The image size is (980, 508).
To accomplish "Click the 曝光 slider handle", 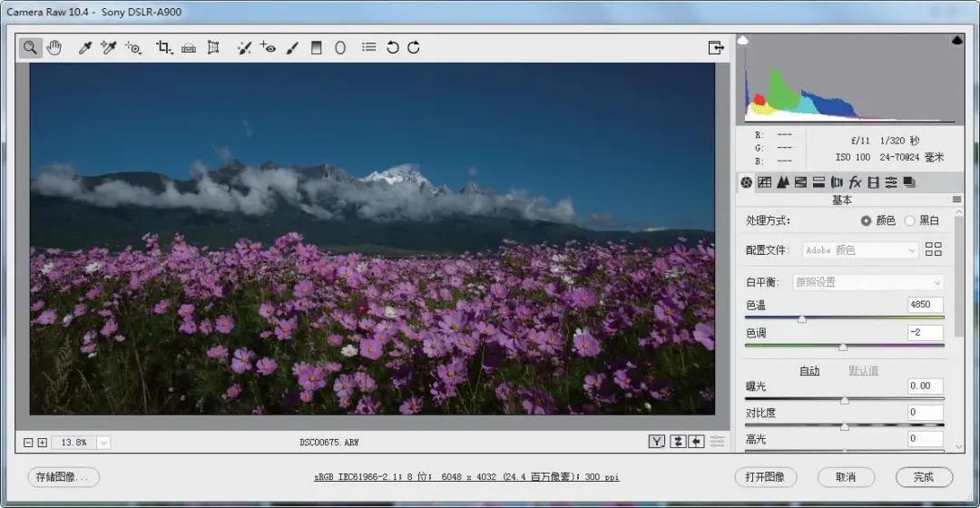I will 845,400.
